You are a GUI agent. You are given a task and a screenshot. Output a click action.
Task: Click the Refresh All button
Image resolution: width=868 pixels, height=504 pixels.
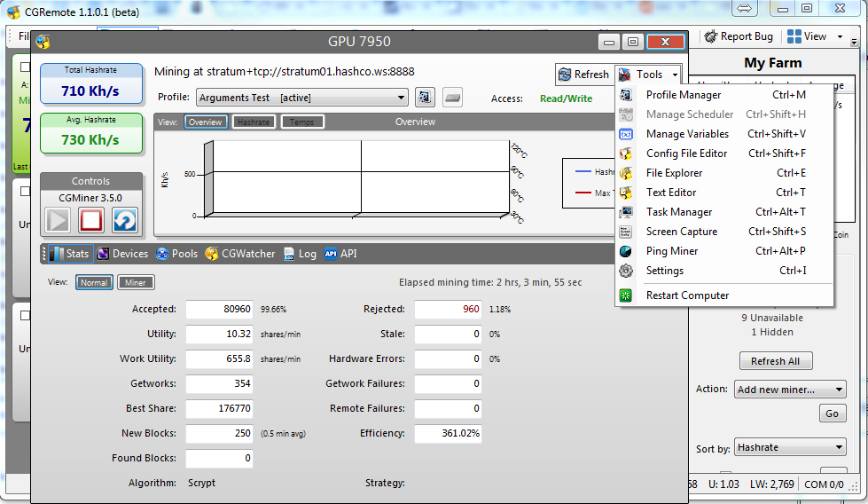point(776,361)
